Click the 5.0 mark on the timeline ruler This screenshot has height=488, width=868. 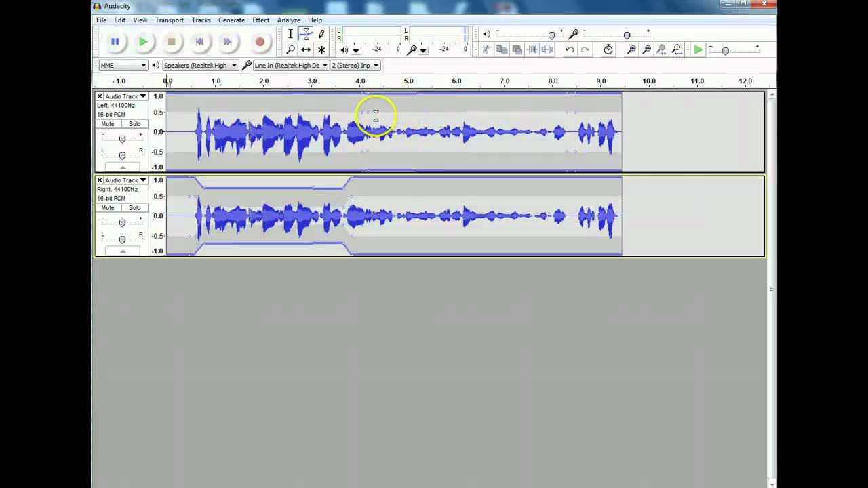click(x=408, y=81)
